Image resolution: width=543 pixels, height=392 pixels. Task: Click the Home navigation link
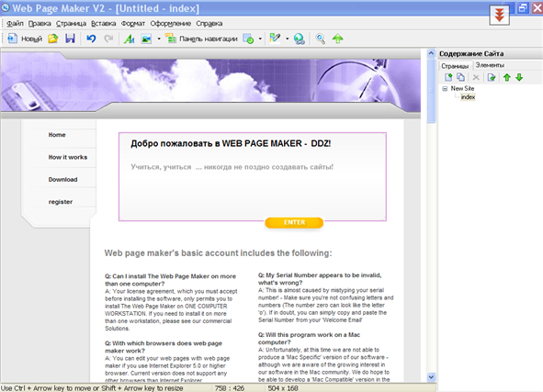(57, 135)
